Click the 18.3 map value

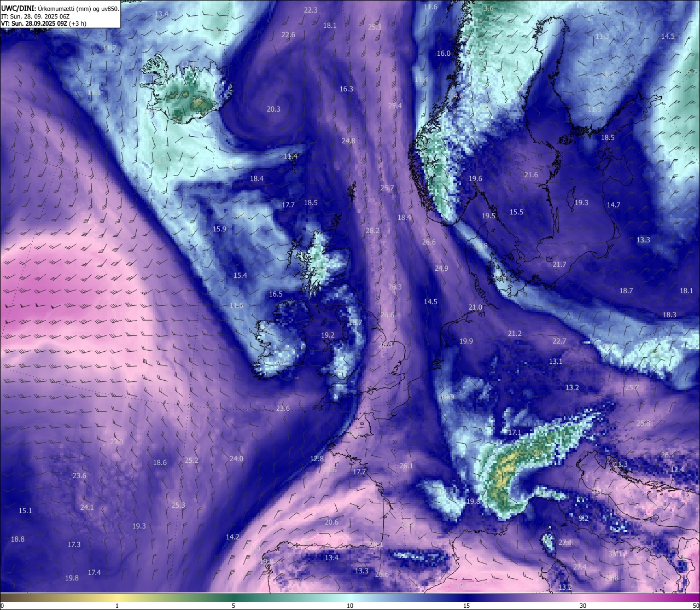(x=669, y=315)
